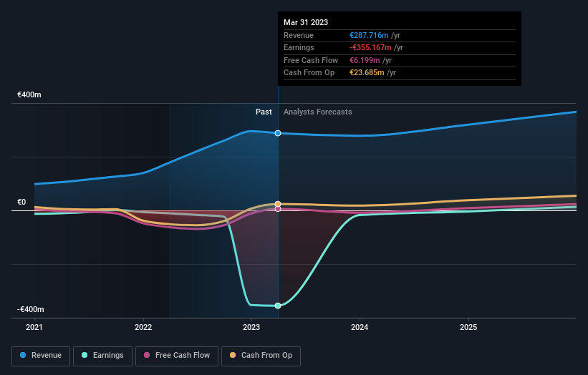Image resolution: width=588 pixels, height=375 pixels.
Task: Toggle the Revenue legend series
Action: tap(41, 356)
